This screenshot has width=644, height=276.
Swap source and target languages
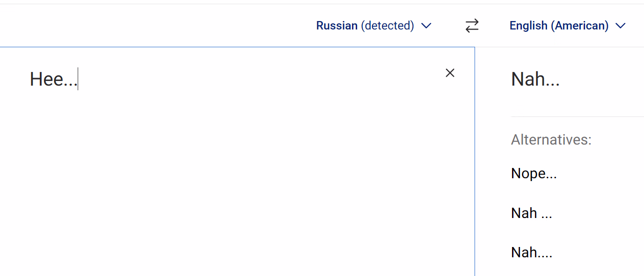point(472,26)
